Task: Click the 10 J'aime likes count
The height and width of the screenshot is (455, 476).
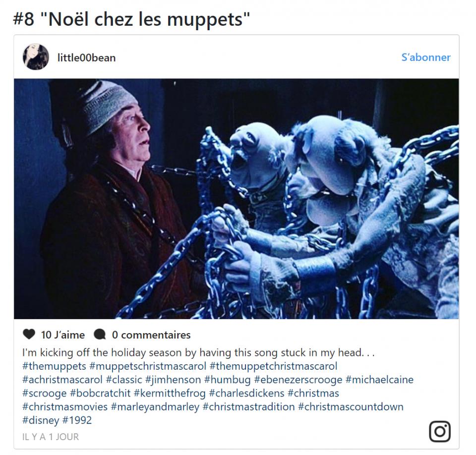Action: tap(63, 335)
